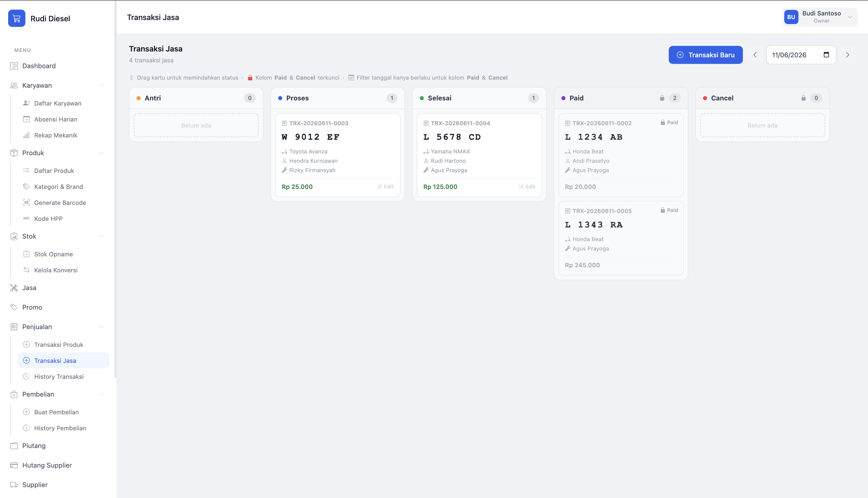Image resolution: width=868 pixels, height=498 pixels.
Task: Click the Pembelian bag icon
Action: [14, 394]
